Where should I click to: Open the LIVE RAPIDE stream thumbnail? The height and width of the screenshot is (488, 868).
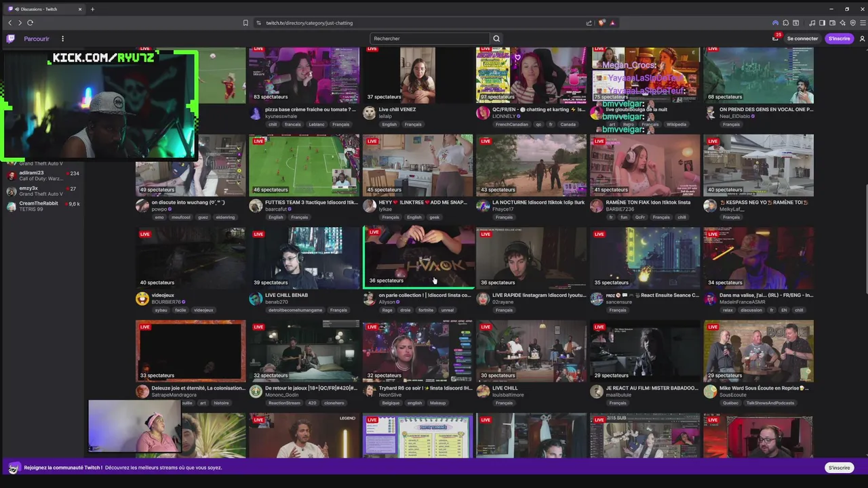tap(531, 258)
